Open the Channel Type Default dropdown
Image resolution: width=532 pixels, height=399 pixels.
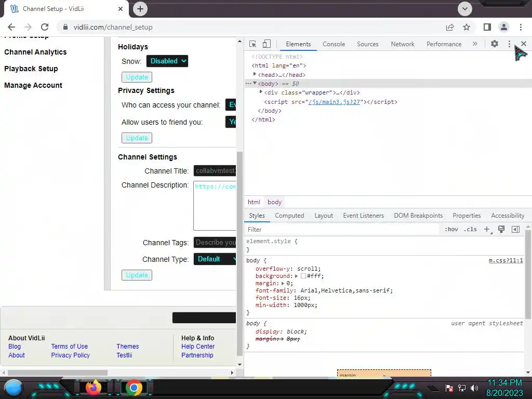pos(215,259)
